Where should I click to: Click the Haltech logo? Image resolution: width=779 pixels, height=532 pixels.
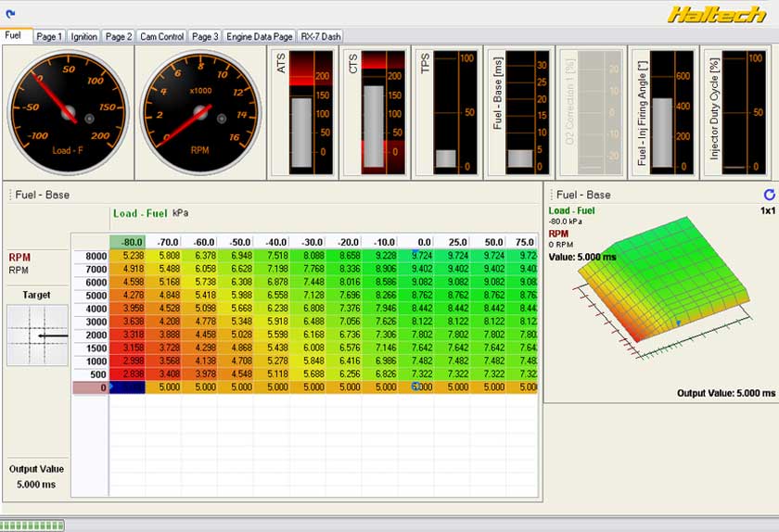[x=717, y=14]
